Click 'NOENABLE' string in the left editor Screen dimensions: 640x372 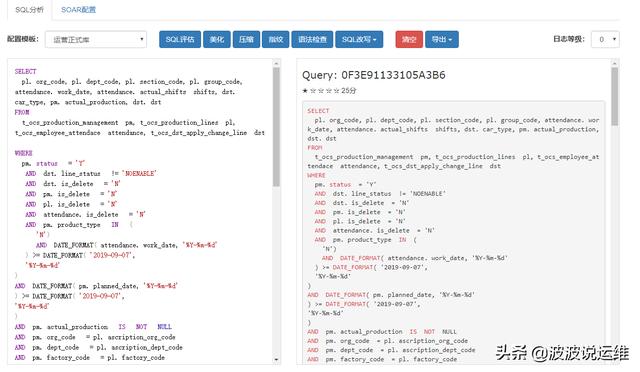139,174
